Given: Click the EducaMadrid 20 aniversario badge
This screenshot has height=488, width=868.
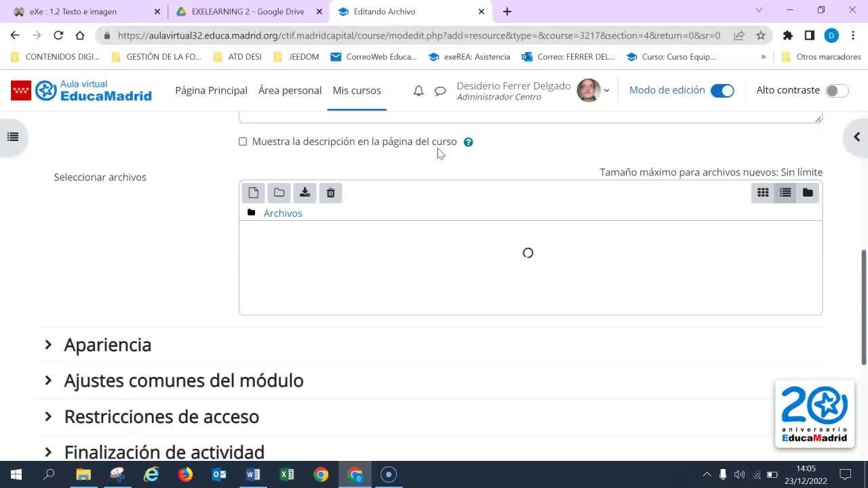Looking at the screenshot, I should click(x=814, y=413).
